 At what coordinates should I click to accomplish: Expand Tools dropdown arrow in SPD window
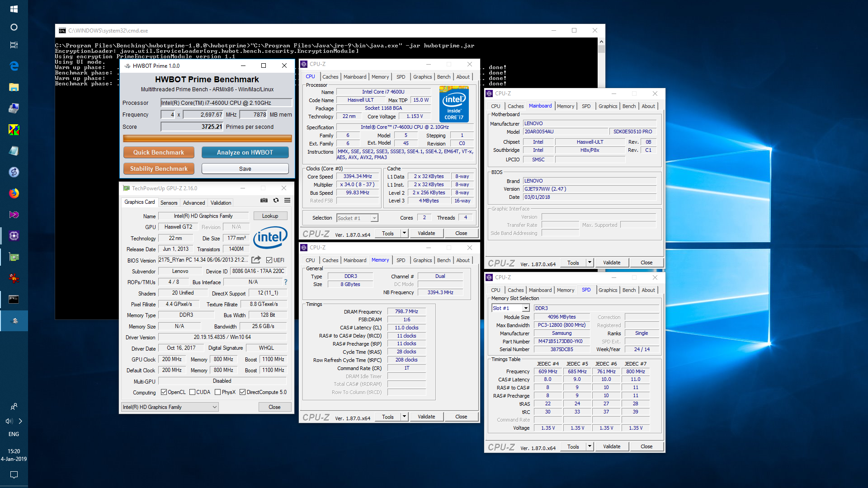(x=590, y=446)
